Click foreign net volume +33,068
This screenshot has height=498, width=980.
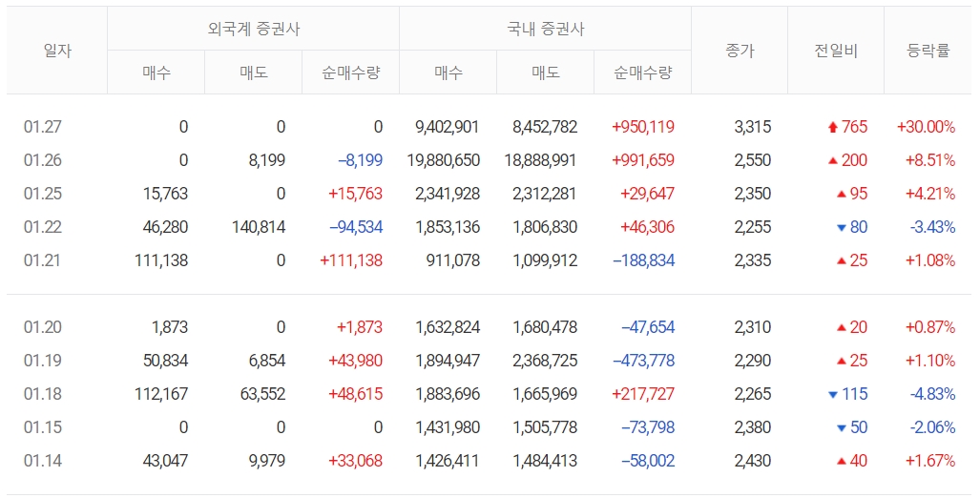point(356,461)
